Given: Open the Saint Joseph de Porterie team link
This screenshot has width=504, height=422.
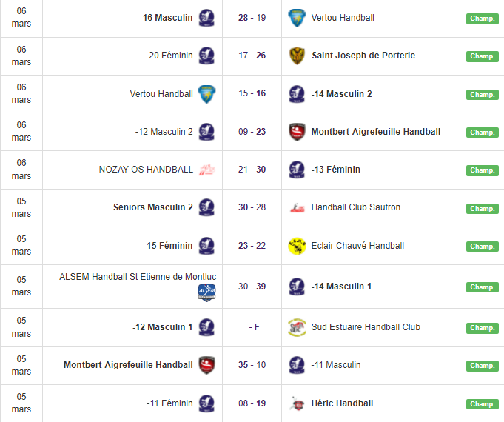Looking at the screenshot, I should click(363, 56).
